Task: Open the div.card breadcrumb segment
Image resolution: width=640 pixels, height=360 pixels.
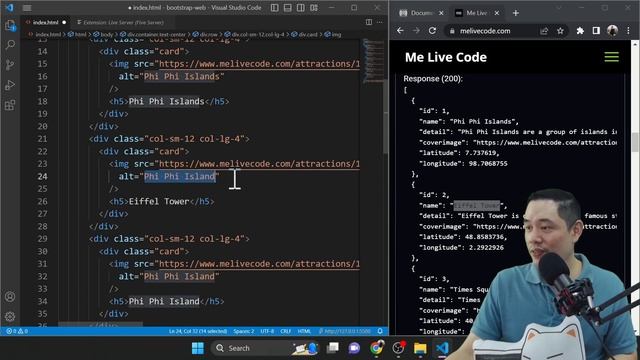Action: [304, 34]
